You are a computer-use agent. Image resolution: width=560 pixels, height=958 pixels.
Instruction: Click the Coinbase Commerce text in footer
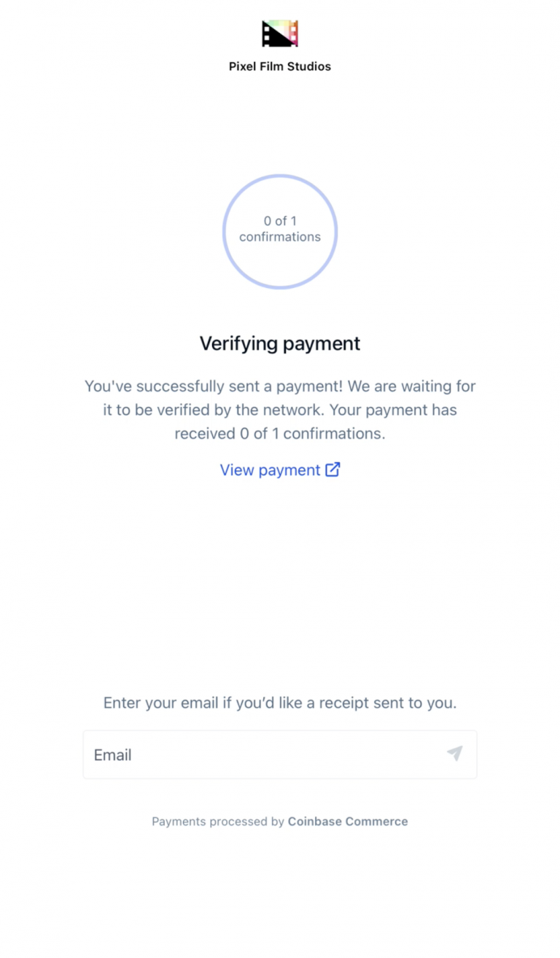click(x=348, y=822)
